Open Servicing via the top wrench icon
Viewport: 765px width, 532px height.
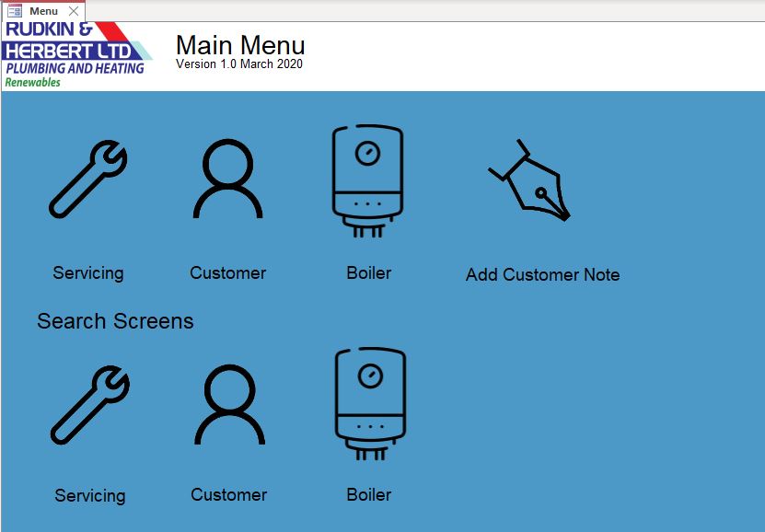pyautogui.click(x=87, y=179)
